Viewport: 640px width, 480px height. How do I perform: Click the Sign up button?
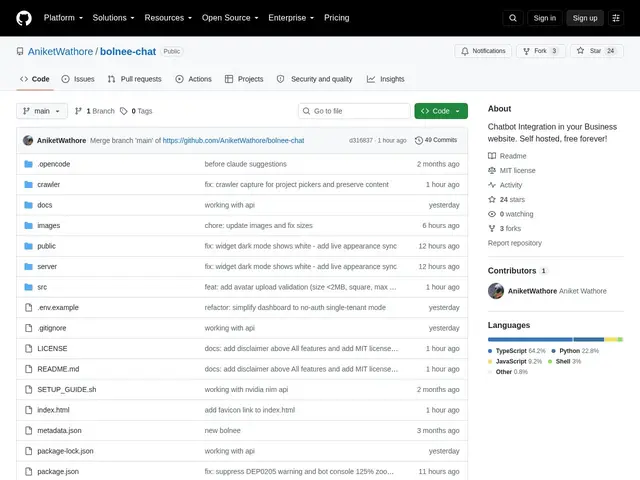tap(584, 18)
